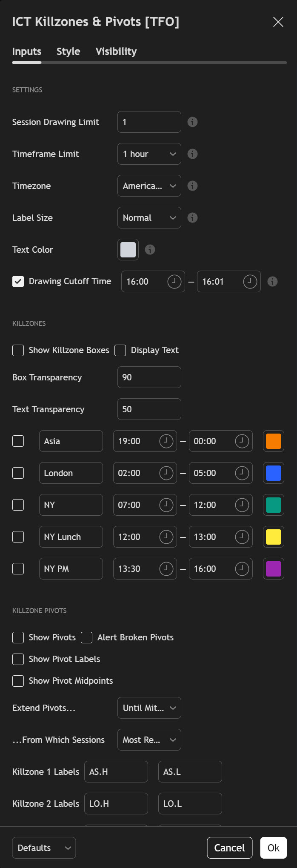
Task: Open the Defaults dropdown menu
Action: coord(44,848)
